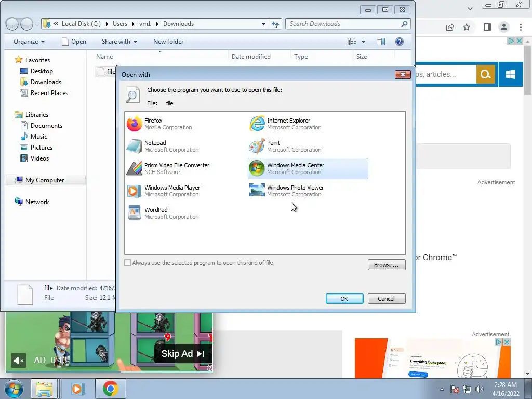532x399 pixels.
Task: Click the Change your view icon
Action: click(352, 42)
